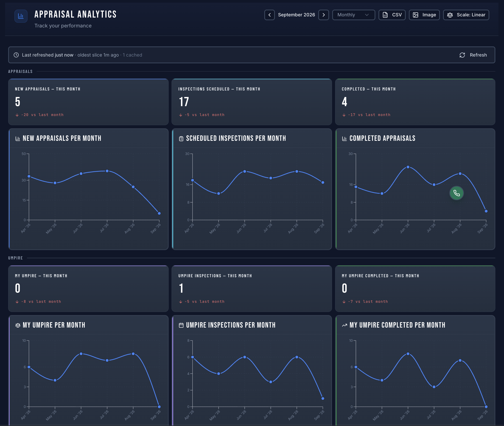This screenshot has width=504, height=426.
Task: Click the Inspections Scheduled value 17
Action: [184, 102]
